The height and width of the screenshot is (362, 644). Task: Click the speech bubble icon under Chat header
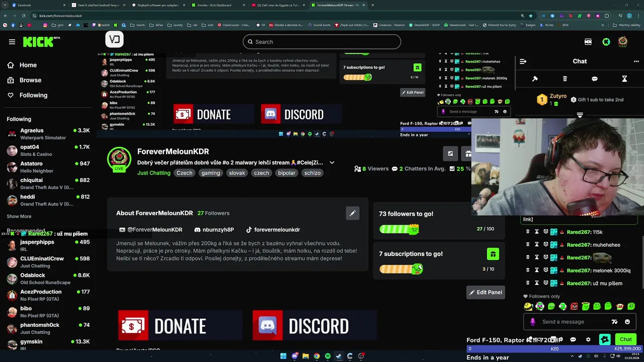(595, 79)
